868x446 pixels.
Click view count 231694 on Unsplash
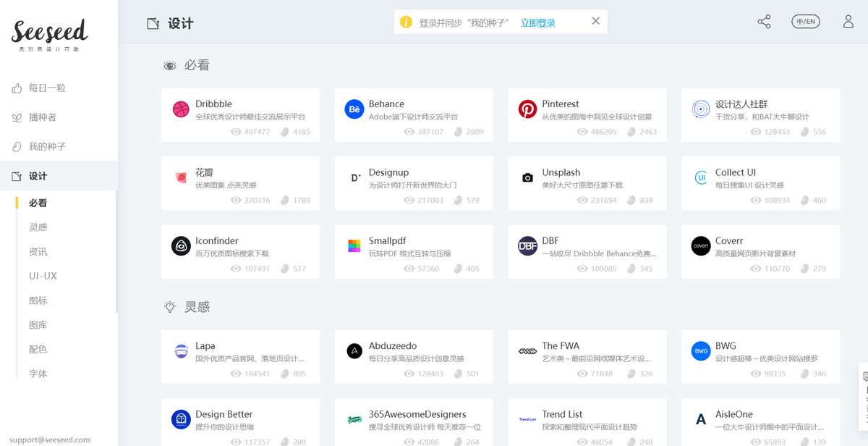point(604,201)
